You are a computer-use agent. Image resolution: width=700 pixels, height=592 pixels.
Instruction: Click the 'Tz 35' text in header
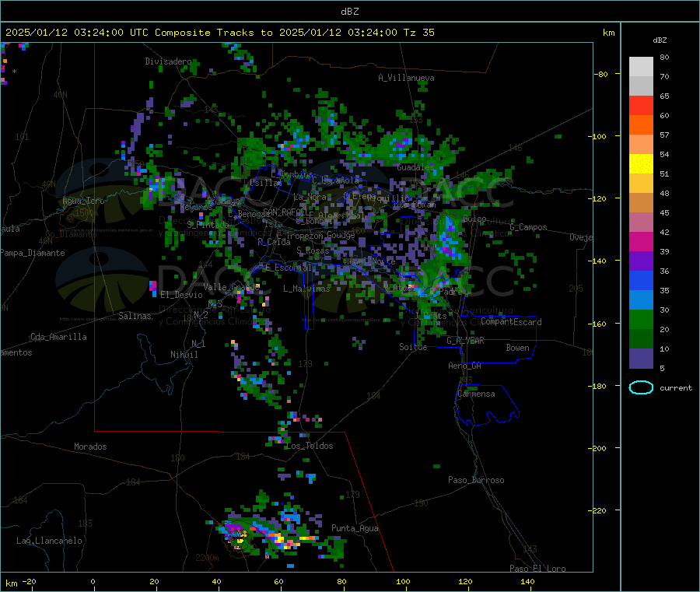(418, 33)
